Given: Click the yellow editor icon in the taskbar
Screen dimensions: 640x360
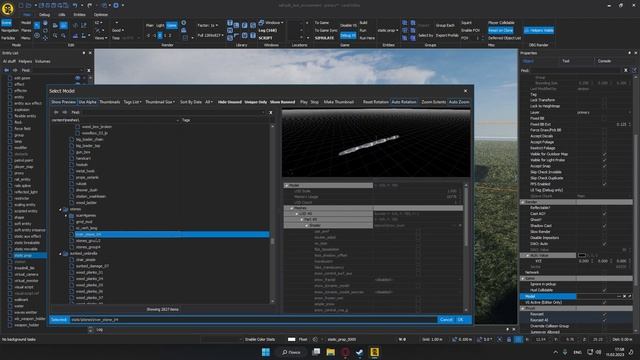Looking at the screenshot, I should point(374,352).
